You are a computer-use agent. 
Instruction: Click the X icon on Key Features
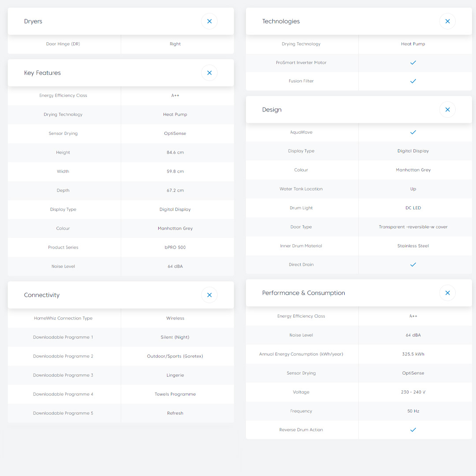(209, 73)
